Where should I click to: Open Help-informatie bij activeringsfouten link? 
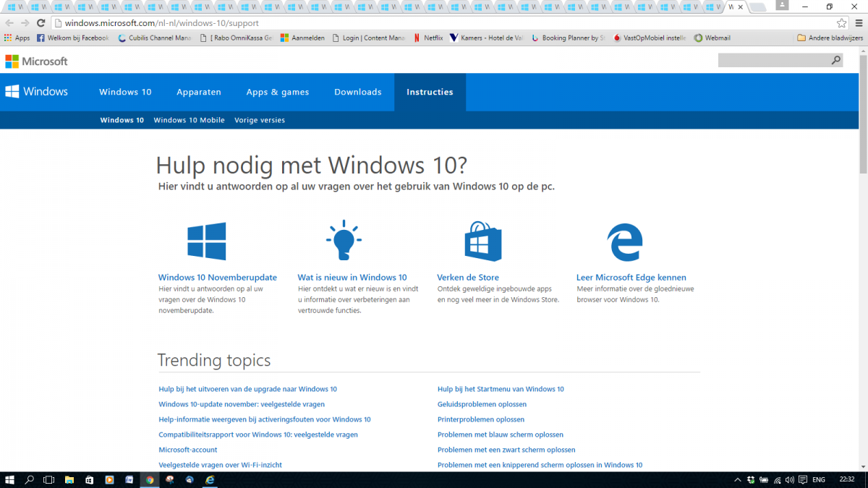tap(265, 419)
